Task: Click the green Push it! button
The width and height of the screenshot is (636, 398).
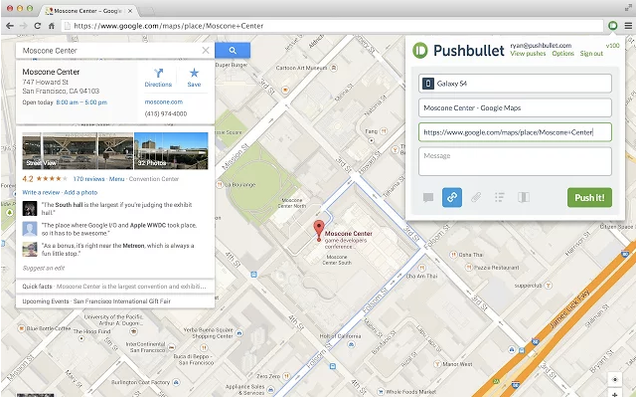Action: click(x=589, y=198)
